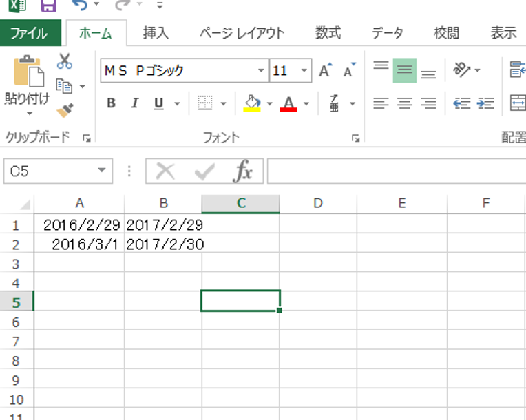This screenshot has height=420, width=526.
Task: Activate the Format Painter brush
Action: 65,110
